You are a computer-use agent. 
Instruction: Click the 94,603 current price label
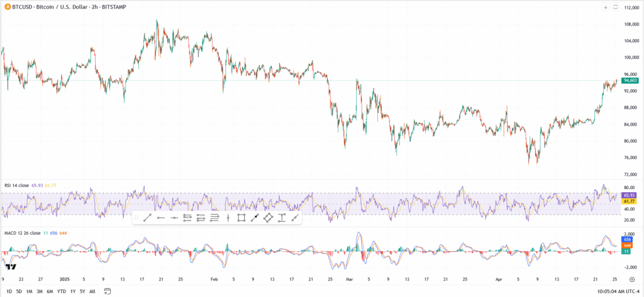(630, 80)
